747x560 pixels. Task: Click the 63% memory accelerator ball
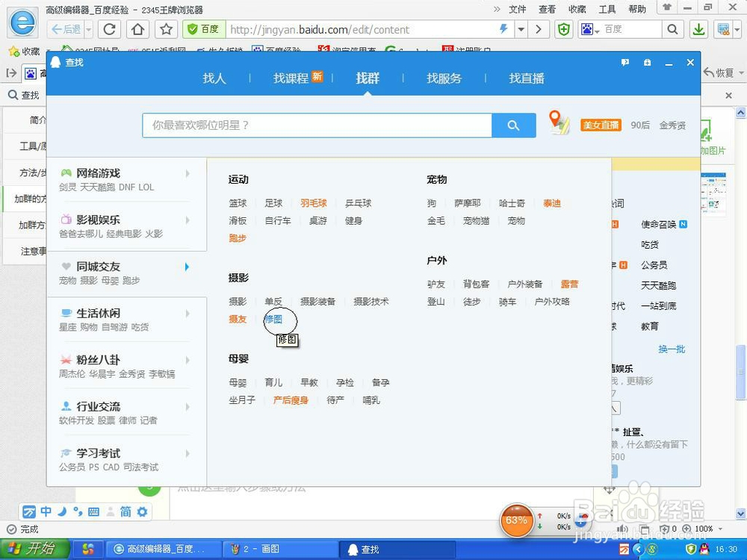(x=516, y=520)
